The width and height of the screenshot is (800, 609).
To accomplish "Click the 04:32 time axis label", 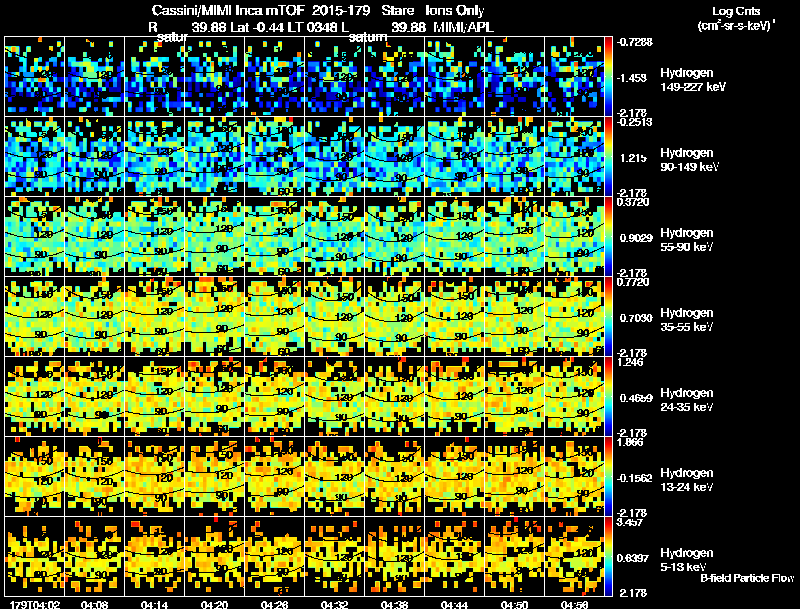I will pos(334,604).
